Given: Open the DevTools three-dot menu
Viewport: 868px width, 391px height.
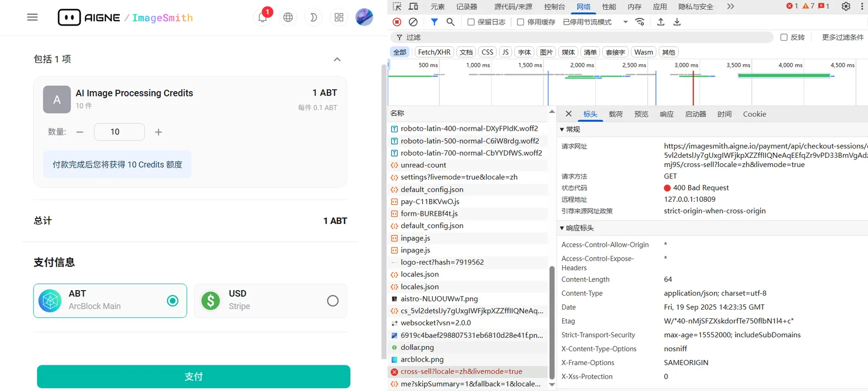Looking at the screenshot, I should tap(862, 7).
